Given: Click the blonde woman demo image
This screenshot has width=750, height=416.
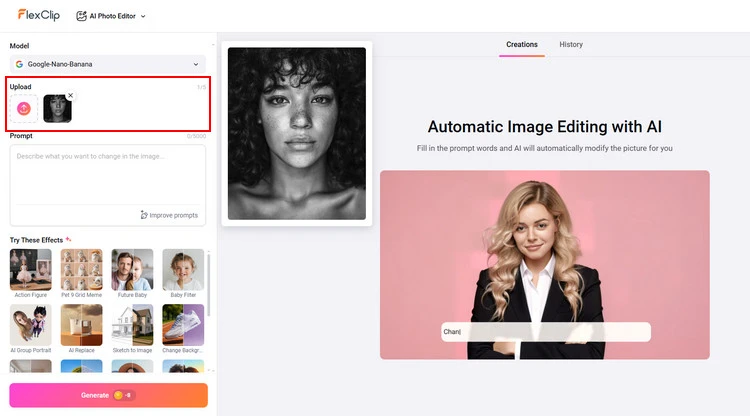Looking at the screenshot, I should tap(545, 264).
